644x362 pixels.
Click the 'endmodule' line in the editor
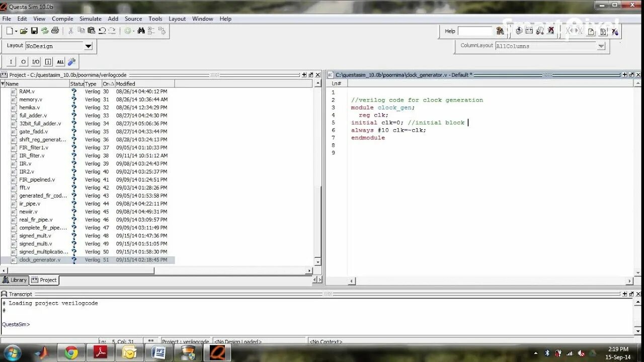tap(368, 138)
